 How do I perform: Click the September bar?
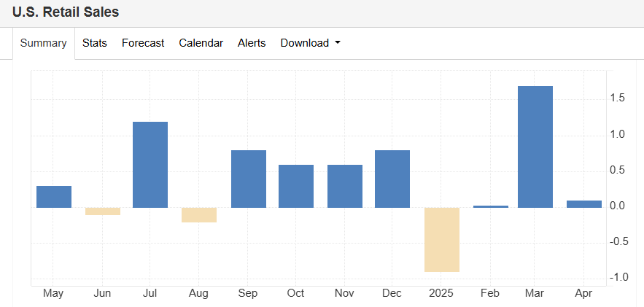point(249,179)
